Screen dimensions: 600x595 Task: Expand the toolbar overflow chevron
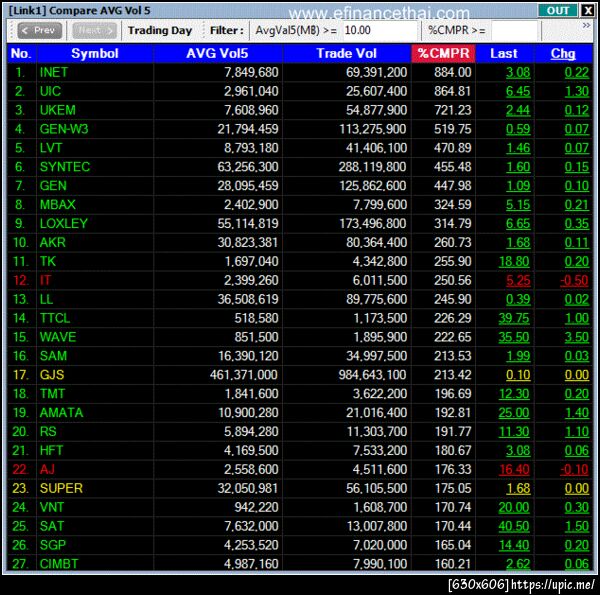click(x=586, y=26)
